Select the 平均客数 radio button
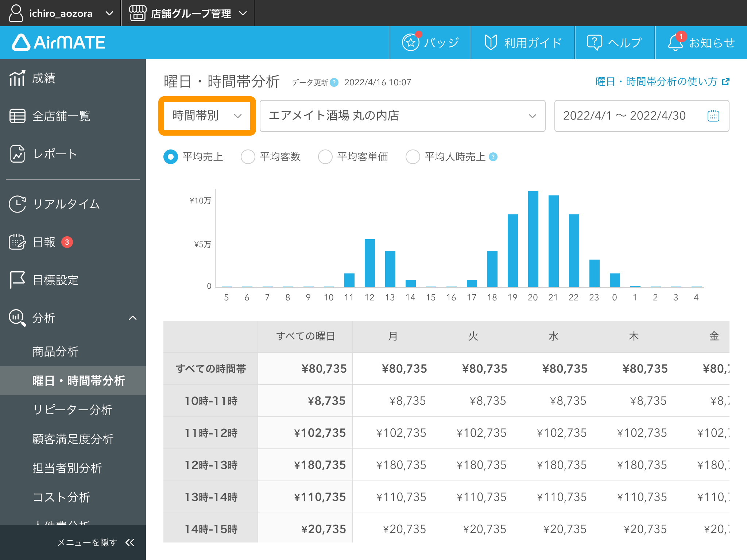 [248, 157]
